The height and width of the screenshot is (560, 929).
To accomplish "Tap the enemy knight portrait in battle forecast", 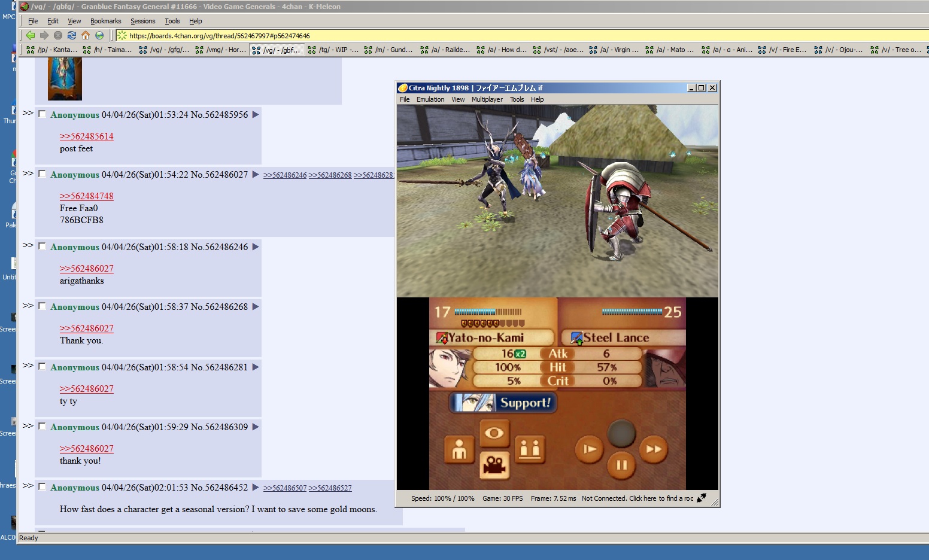I will (664, 369).
